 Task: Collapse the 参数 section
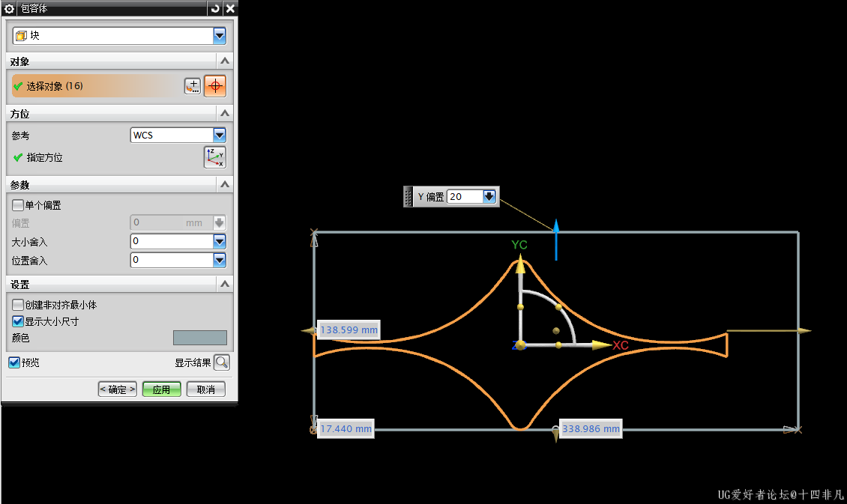225,184
